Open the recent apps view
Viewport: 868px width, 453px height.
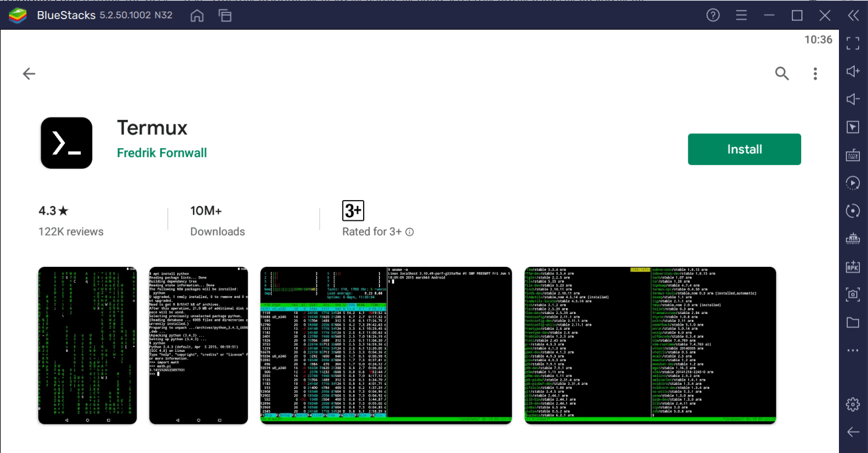click(x=224, y=15)
